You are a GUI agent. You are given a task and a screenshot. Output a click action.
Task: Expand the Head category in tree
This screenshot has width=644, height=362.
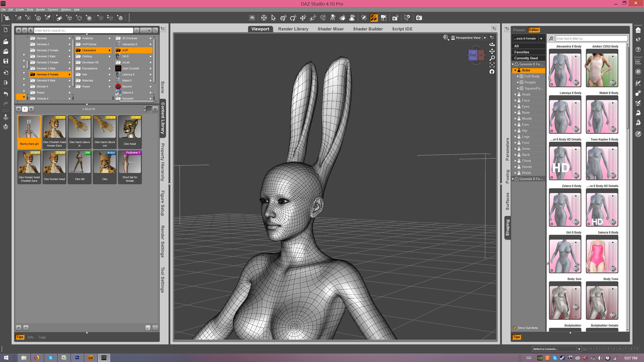(515, 94)
